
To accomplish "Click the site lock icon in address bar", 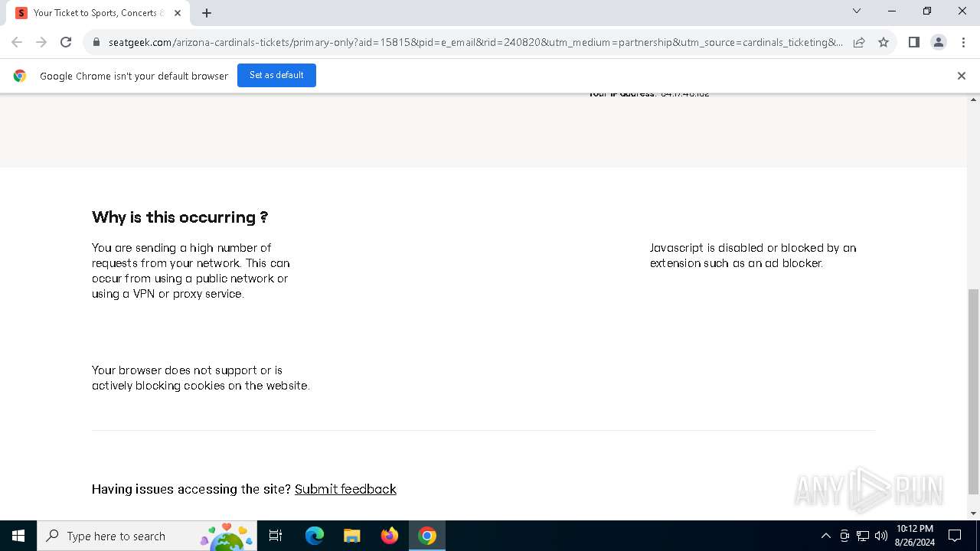I will [x=96, y=43].
